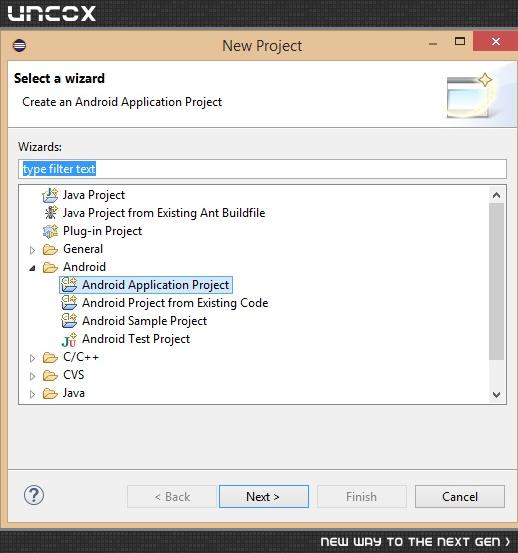Select Java Project from Existing Ant Buildfile

click(164, 213)
